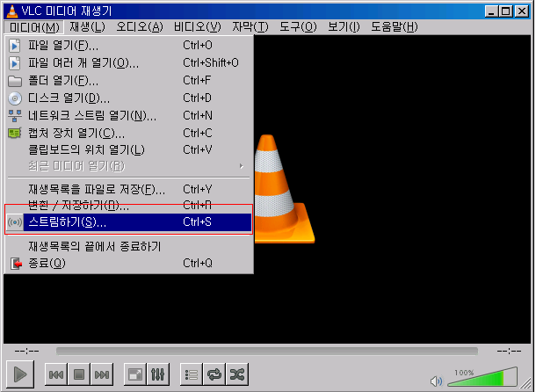
Task: Choose 클립보드의 위치 열기(L) entry
Action: (x=129, y=149)
